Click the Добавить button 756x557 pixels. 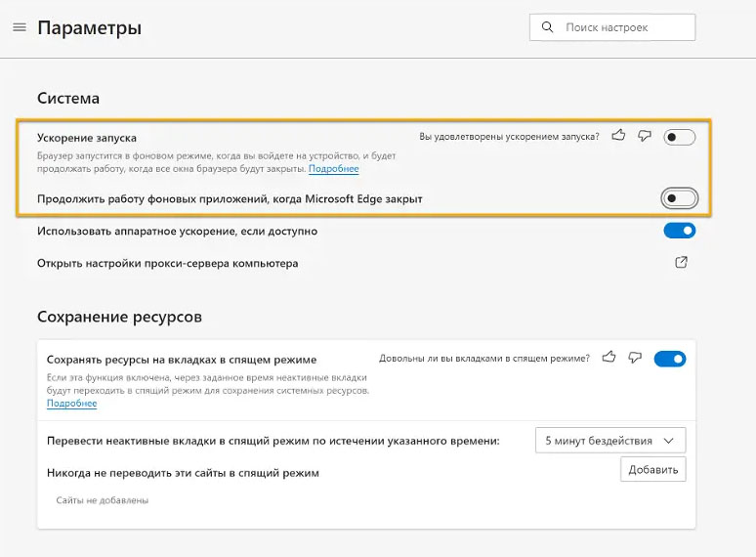point(652,469)
